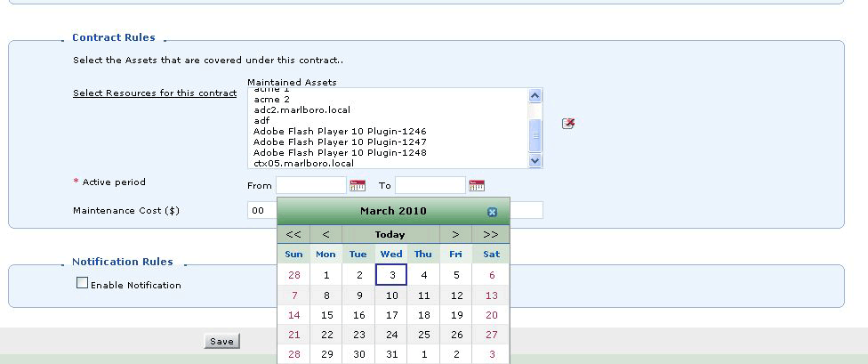
Task: Open the From date calendar icon
Action: point(358,185)
